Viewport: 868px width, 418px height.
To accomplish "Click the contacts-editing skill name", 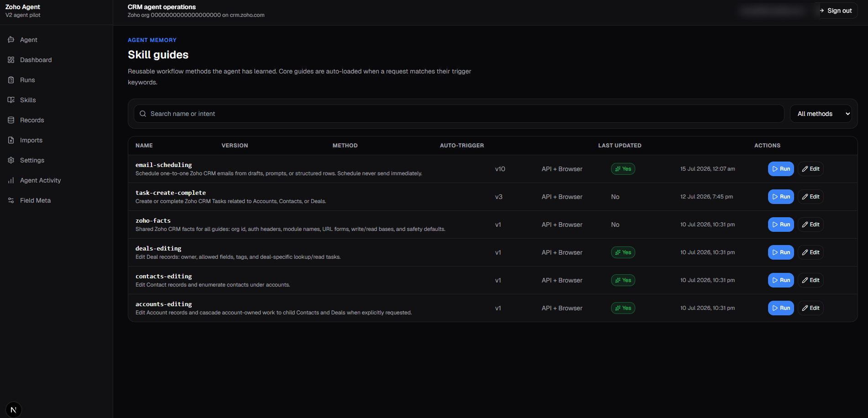I will [x=163, y=276].
